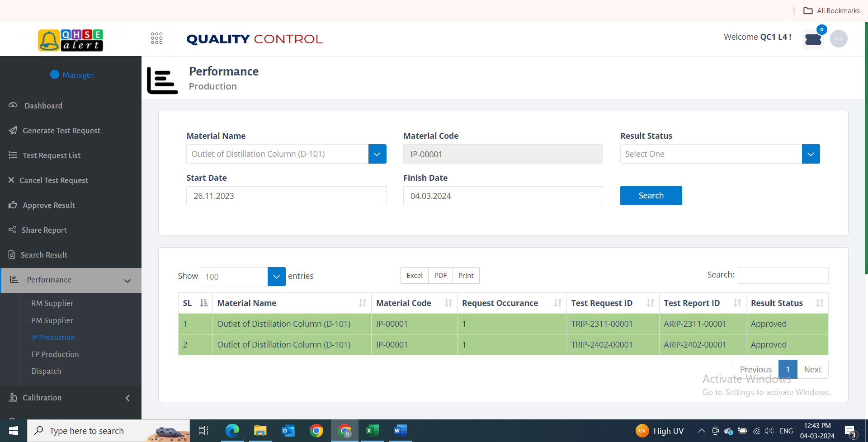Open the notifications icon showing zero badge
The width and height of the screenshot is (868, 442).
pos(813,39)
